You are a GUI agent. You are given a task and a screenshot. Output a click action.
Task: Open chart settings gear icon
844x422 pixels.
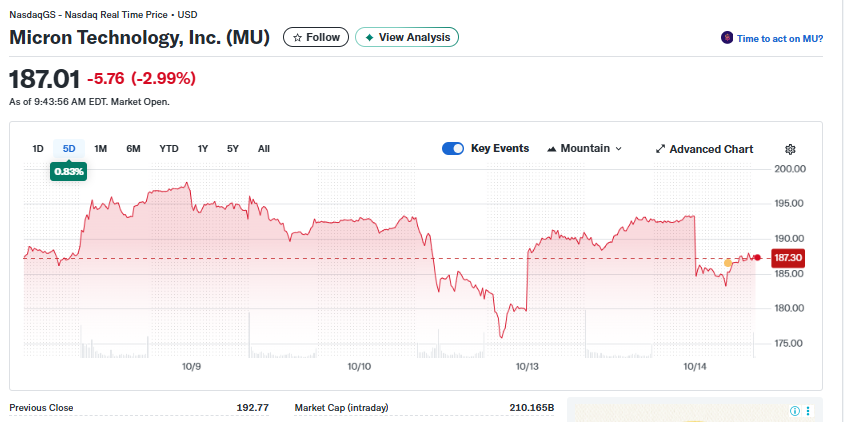point(790,149)
